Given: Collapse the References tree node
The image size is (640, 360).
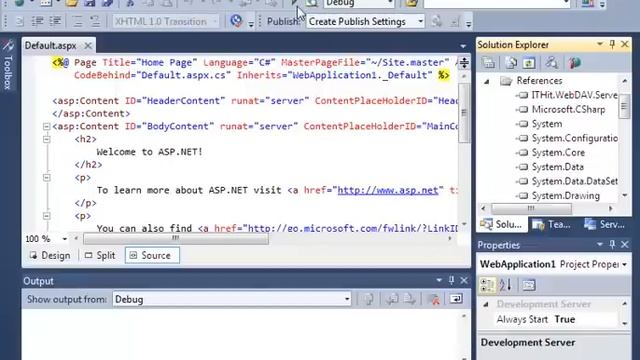Looking at the screenshot, I should (487, 81).
